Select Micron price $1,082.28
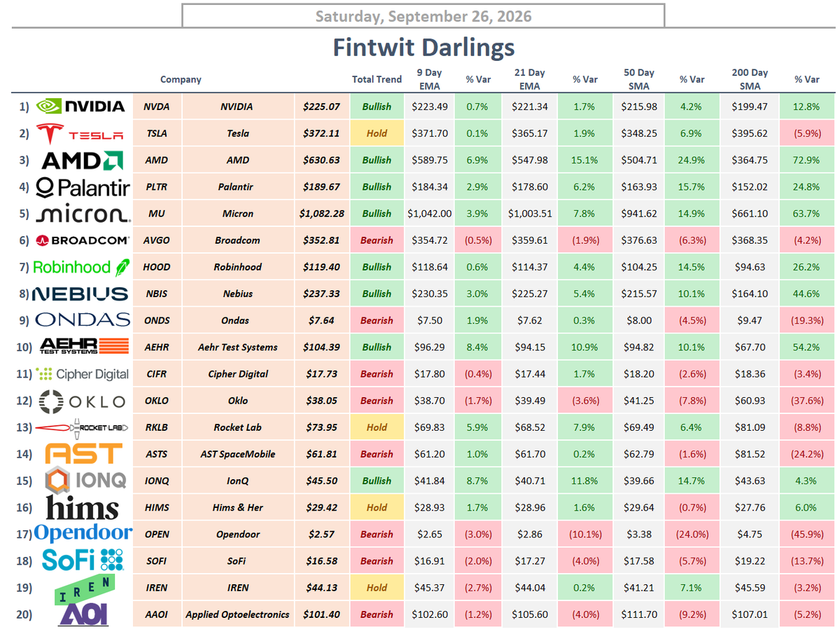 click(x=321, y=214)
